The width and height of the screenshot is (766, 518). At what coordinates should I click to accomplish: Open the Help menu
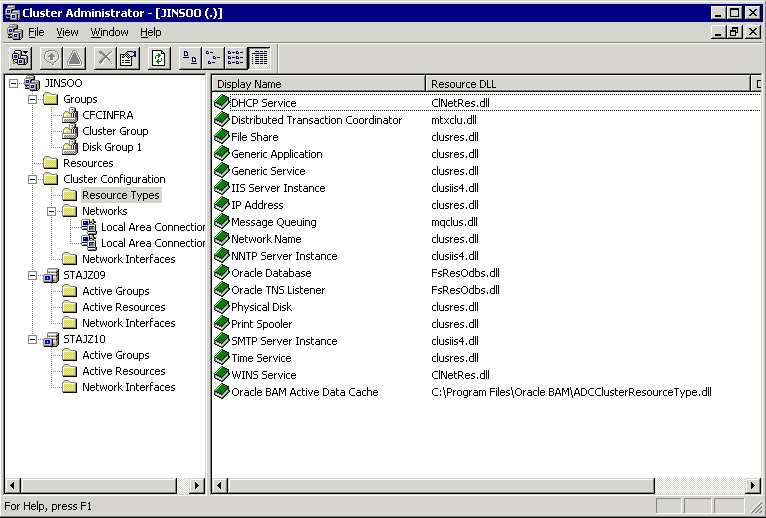coord(150,32)
